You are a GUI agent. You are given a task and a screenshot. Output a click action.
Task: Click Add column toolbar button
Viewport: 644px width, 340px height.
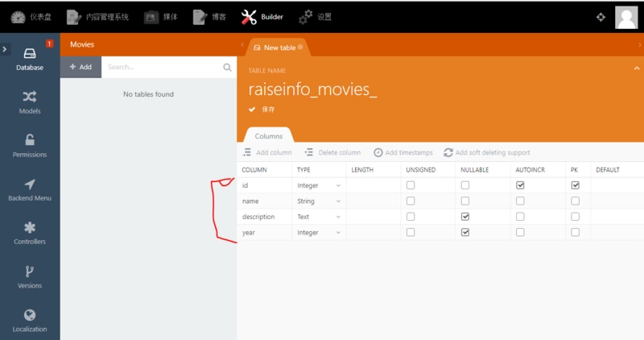click(267, 152)
